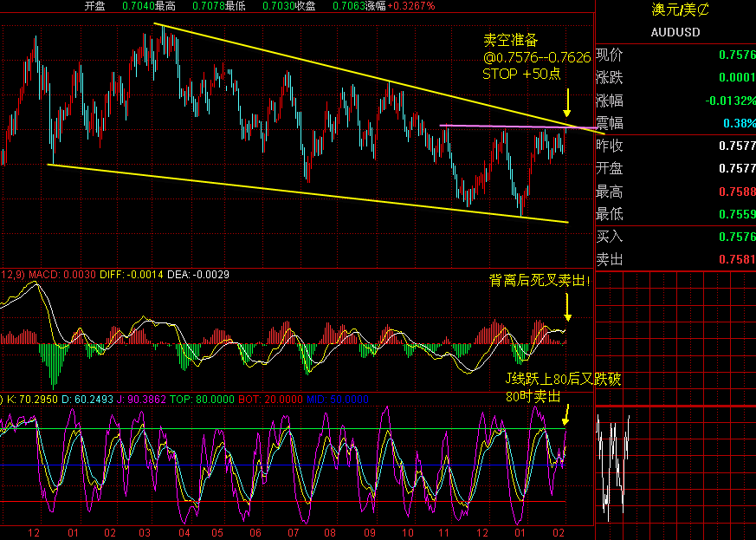
Task: Click the @0.7576--0.7626 annotation text
Action: (x=537, y=57)
